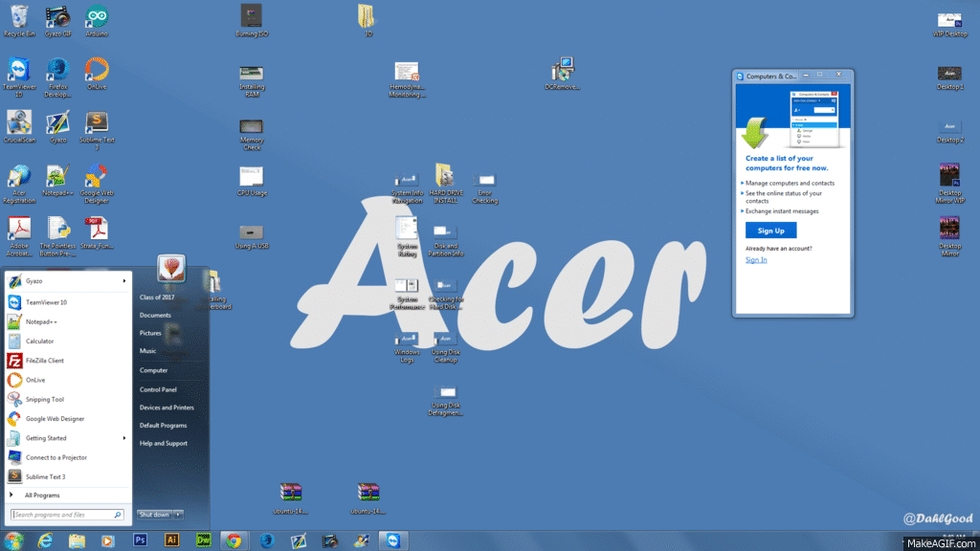The height and width of the screenshot is (551, 980).
Task: Click the Dreamweaver taskbar icon
Action: point(203,540)
